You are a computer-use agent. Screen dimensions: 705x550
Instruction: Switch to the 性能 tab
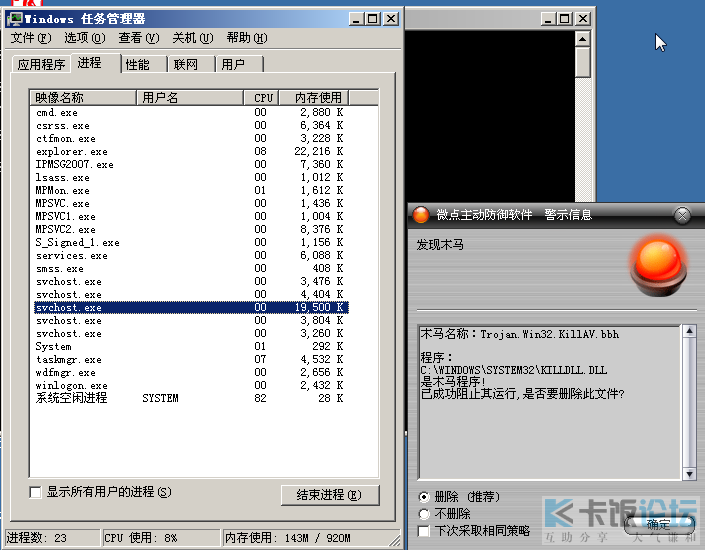[144, 64]
